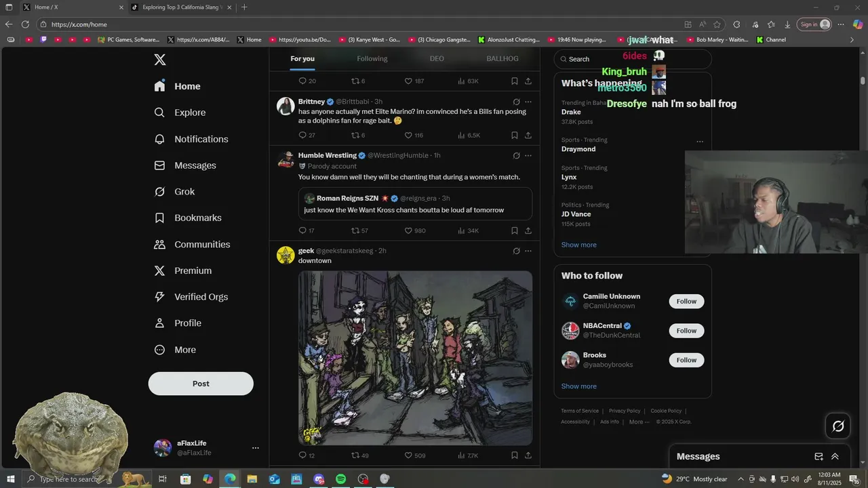Repost Humble Wrestling's post
The image size is (868, 488).
(x=359, y=230)
